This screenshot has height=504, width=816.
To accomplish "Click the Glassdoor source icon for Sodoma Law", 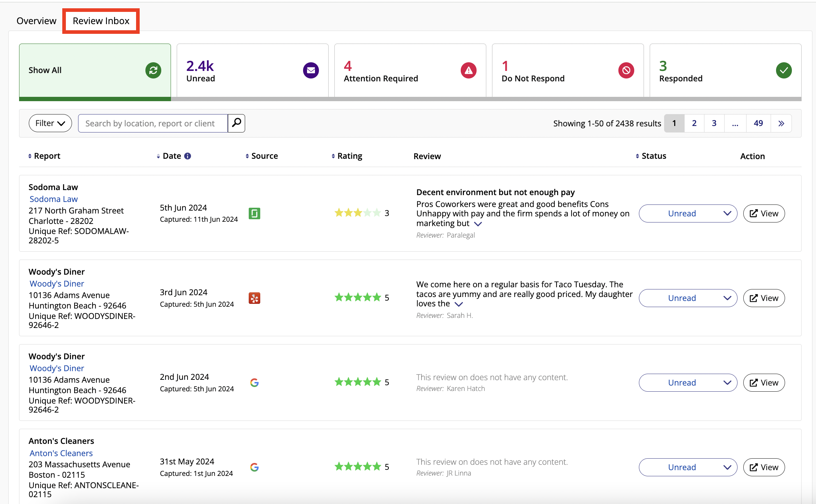I will (254, 213).
